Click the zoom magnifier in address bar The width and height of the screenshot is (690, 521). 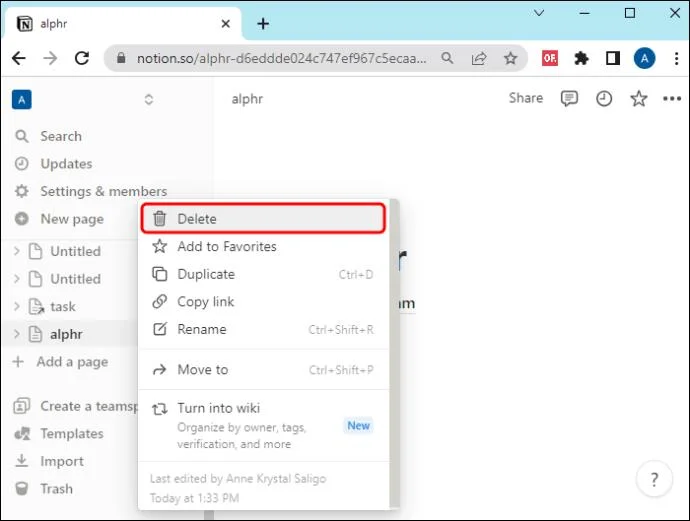coord(447,58)
